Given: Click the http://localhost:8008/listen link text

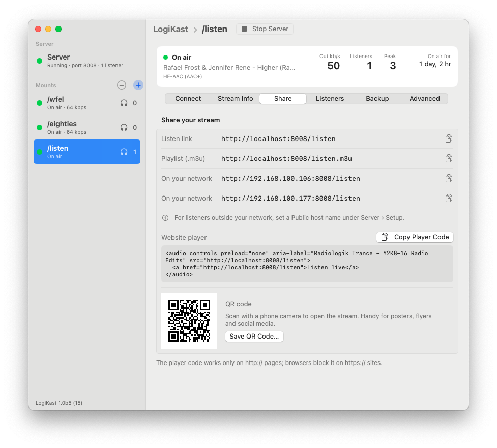Looking at the screenshot, I should [x=278, y=138].
